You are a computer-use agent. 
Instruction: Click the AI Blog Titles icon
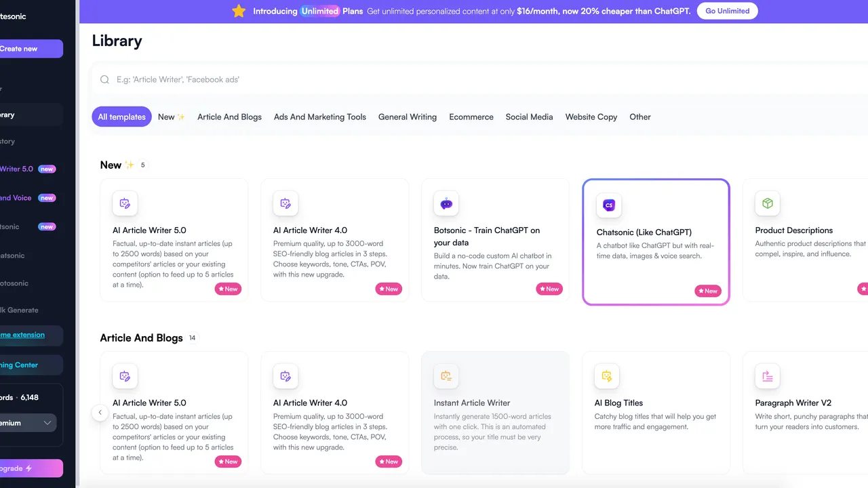click(x=607, y=376)
